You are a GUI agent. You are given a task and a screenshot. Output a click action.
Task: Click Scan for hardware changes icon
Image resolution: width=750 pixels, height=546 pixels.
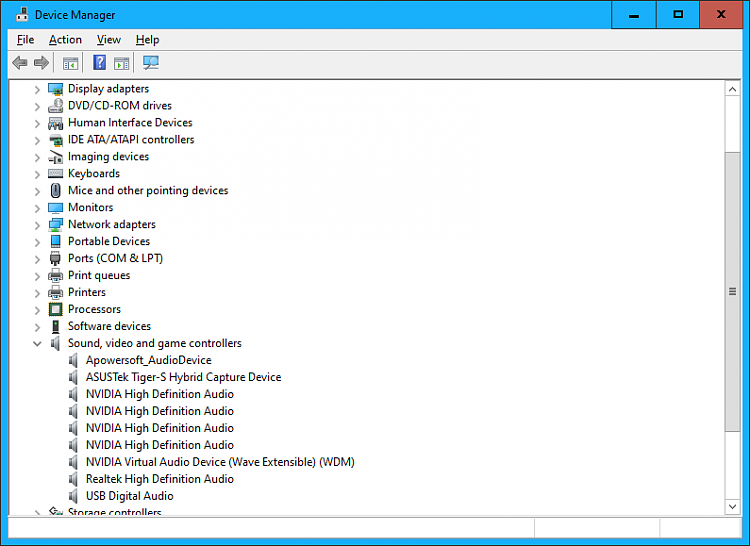(151, 63)
